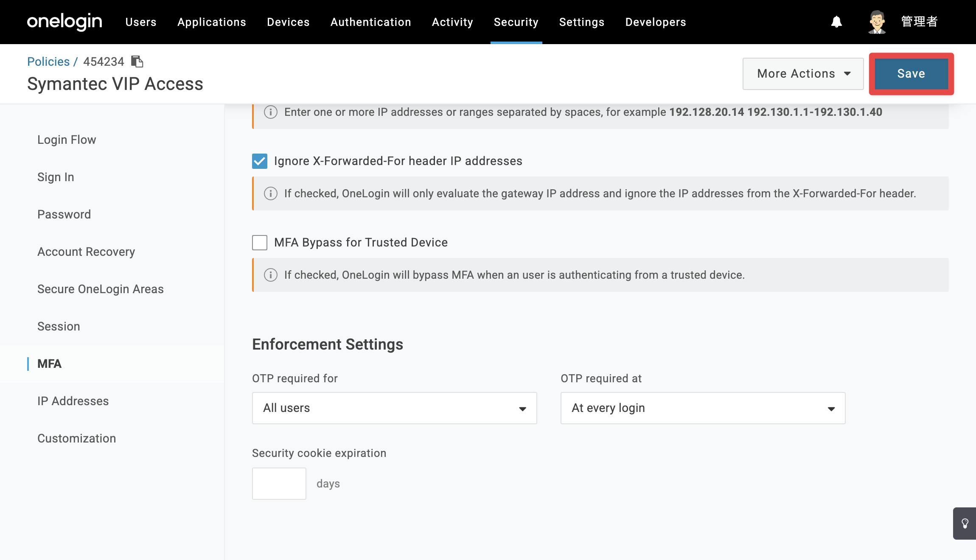Select IP Addresses in sidebar
Screen dimensions: 976x560
pos(73,401)
